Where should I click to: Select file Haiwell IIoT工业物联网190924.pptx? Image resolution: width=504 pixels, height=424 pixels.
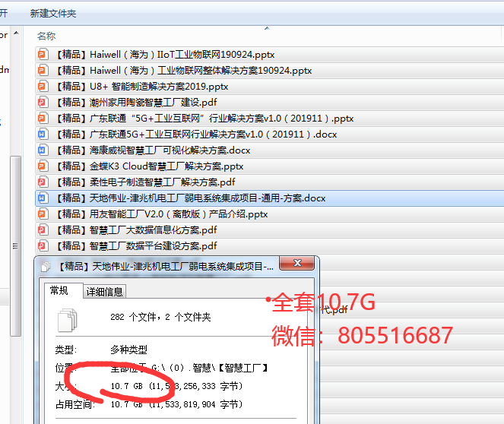[x=270, y=54]
